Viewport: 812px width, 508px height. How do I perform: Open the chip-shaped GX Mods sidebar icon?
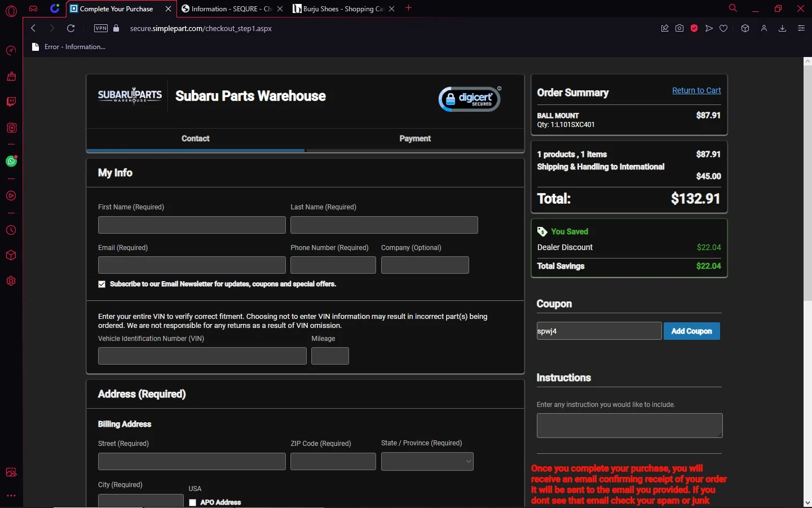tap(11, 128)
